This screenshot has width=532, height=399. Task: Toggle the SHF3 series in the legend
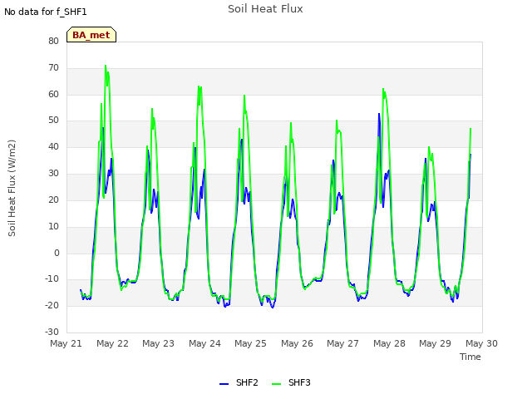pyautogui.click(x=291, y=382)
